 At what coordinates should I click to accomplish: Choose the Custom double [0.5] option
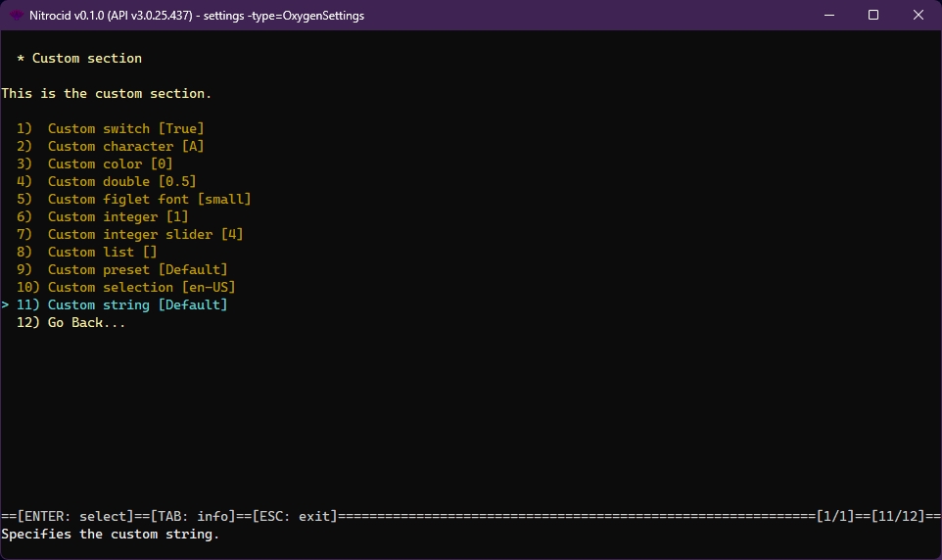121,181
